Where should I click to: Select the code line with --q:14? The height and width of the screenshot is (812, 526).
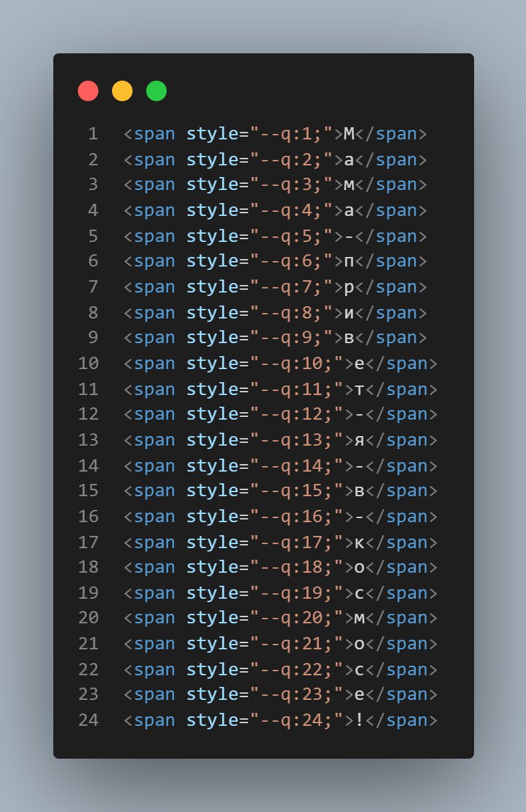[x=280, y=466]
